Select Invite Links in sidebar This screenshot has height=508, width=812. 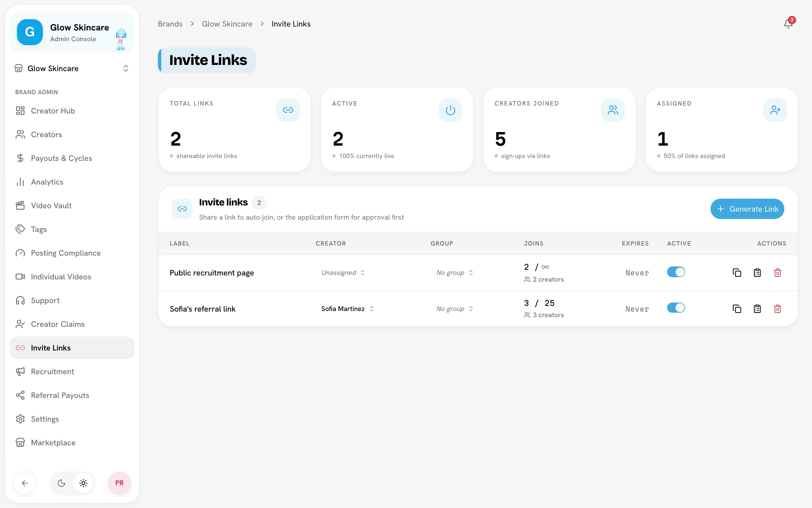(72, 348)
